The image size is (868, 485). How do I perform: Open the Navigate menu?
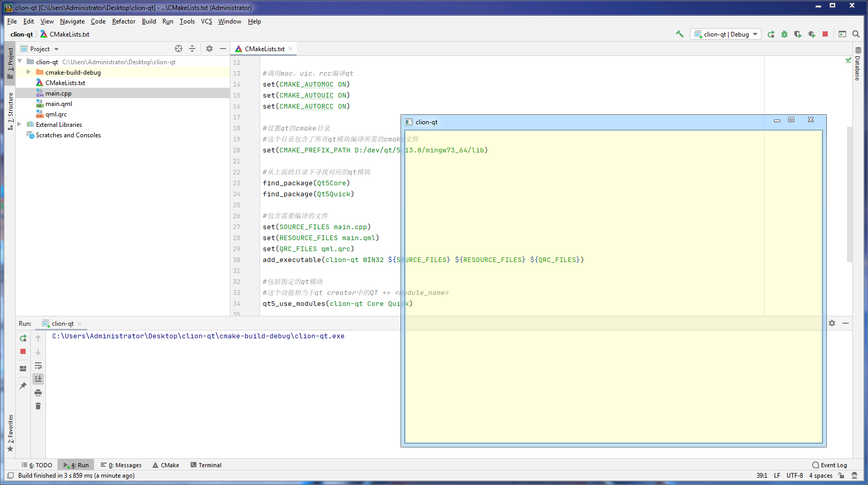(72, 21)
